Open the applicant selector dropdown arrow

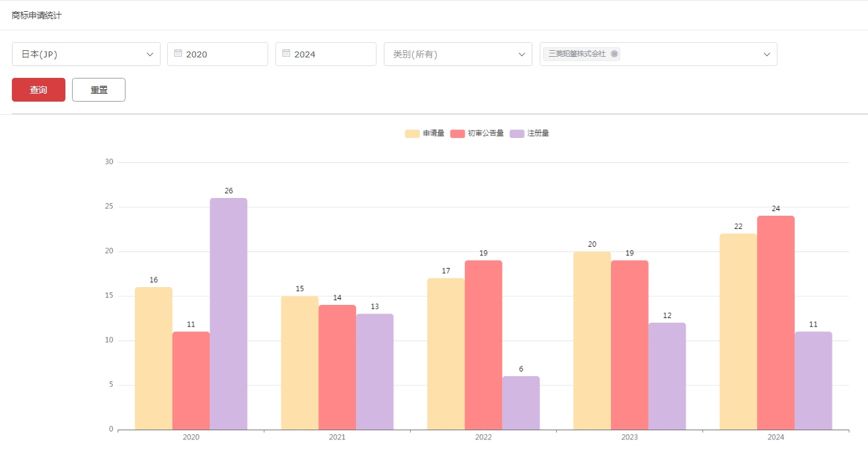tap(767, 54)
